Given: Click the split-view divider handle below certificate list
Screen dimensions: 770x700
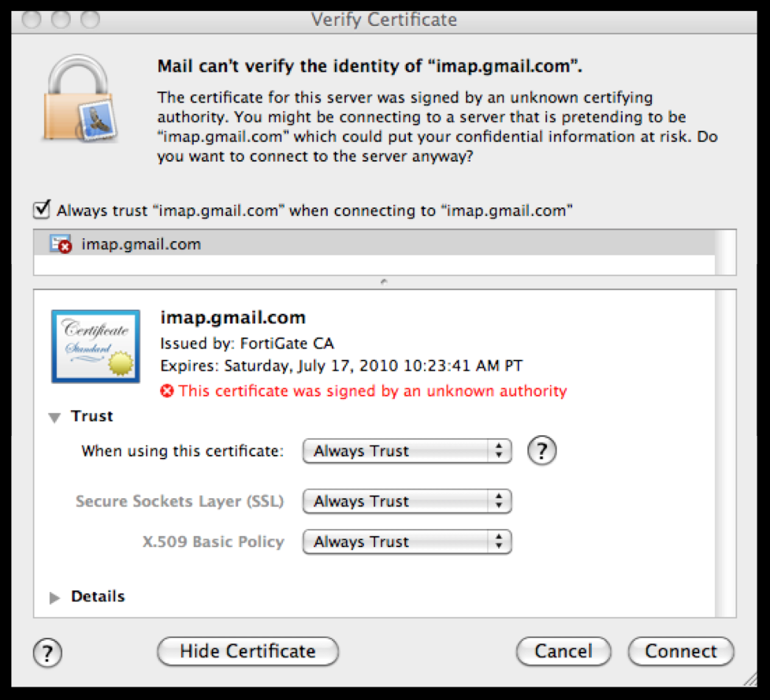Looking at the screenshot, I should point(384,281).
